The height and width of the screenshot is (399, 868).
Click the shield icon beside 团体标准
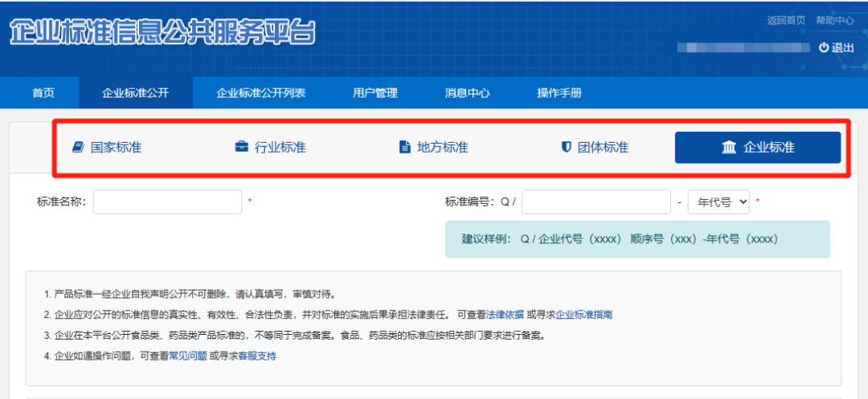click(566, 148)
